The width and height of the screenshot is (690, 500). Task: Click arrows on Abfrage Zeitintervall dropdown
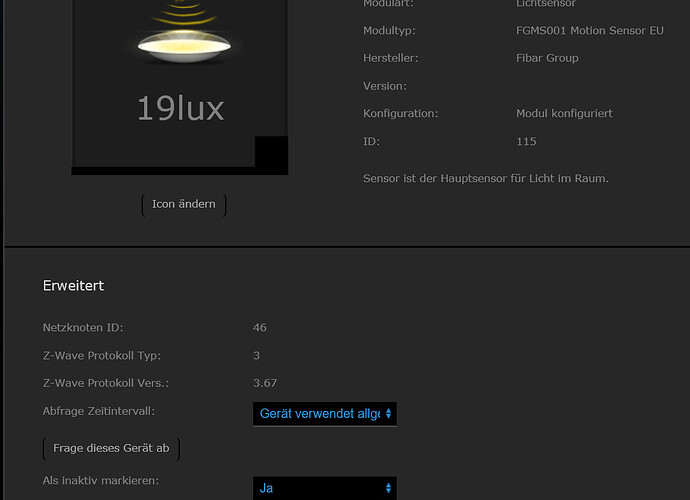[388, 413]
